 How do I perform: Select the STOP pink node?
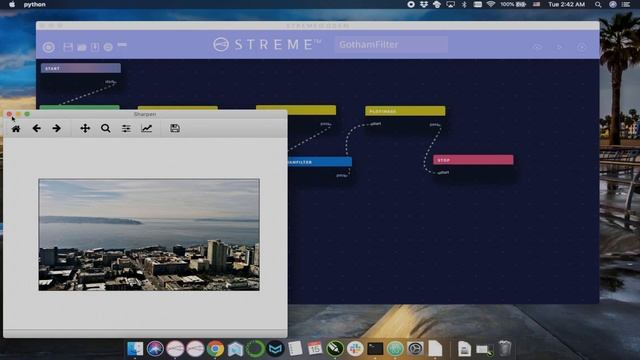tap(473, 160)
